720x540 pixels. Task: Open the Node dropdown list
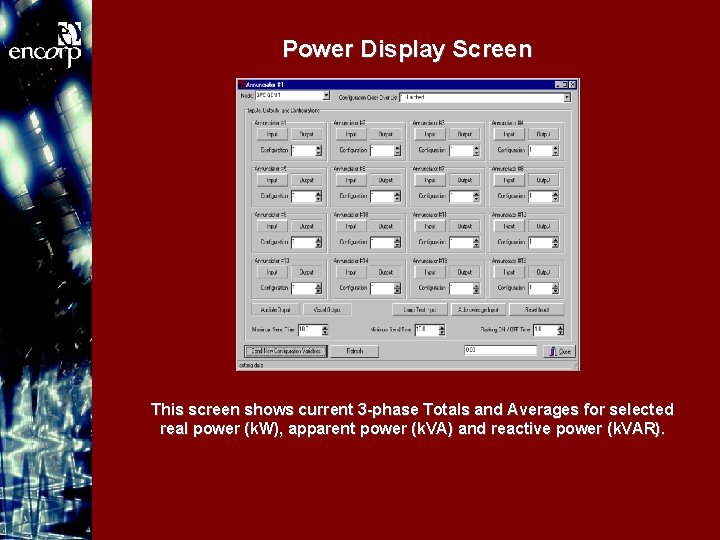[x=326, y=96]
